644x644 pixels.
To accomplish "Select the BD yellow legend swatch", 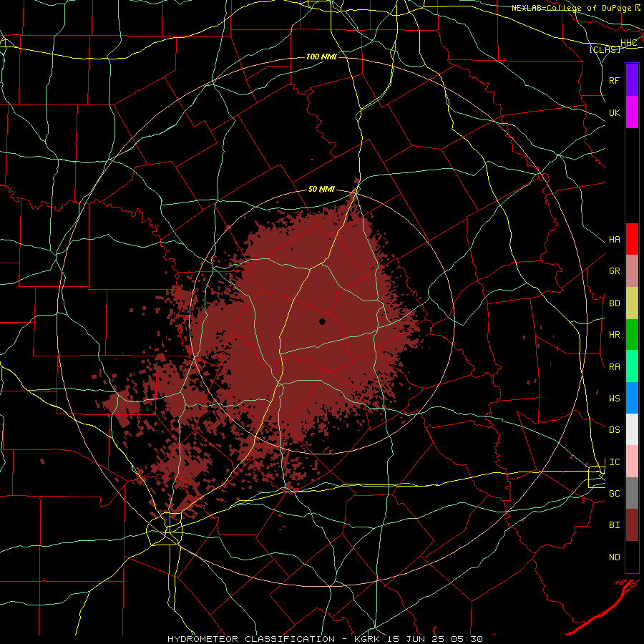I will (x=632, y=303).
